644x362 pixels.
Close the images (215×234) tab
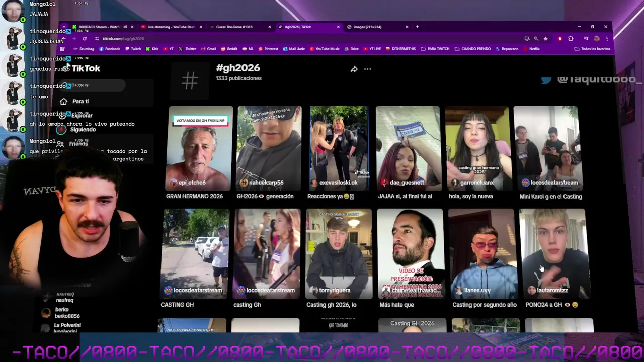407,27
